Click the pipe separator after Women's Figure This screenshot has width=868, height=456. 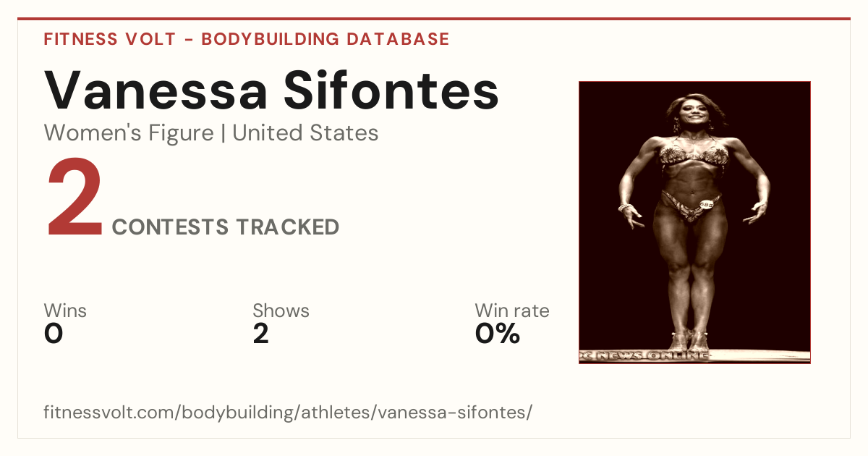coord(223,134)
